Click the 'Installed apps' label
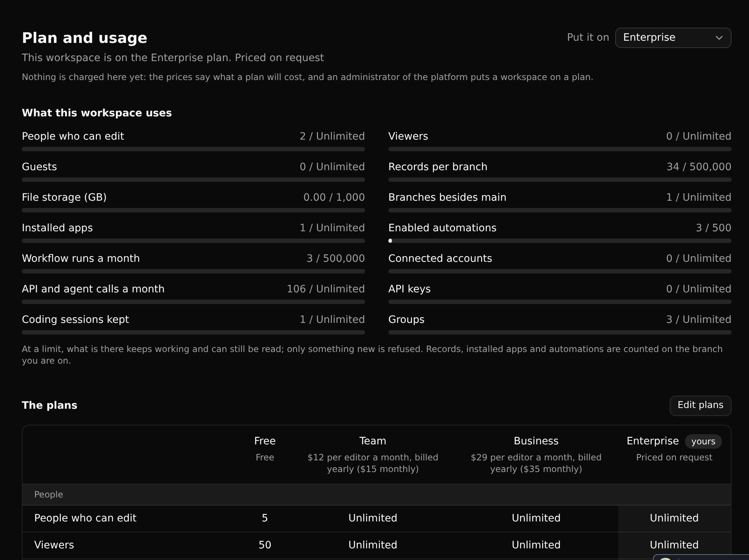This screenshot has width=749, height=560. (57, 228)
